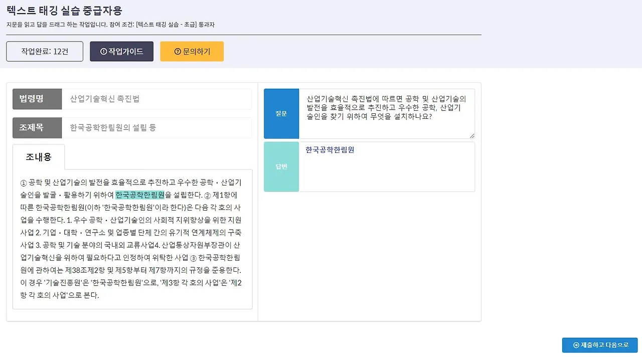Screen dimensions: 642x364
Task: Click the gray 조제목 label badge
Action: click(x=37, y=128)
